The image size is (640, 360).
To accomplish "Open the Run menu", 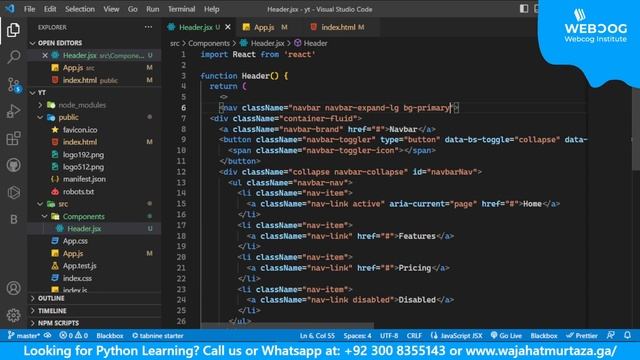I will point(153,9).
